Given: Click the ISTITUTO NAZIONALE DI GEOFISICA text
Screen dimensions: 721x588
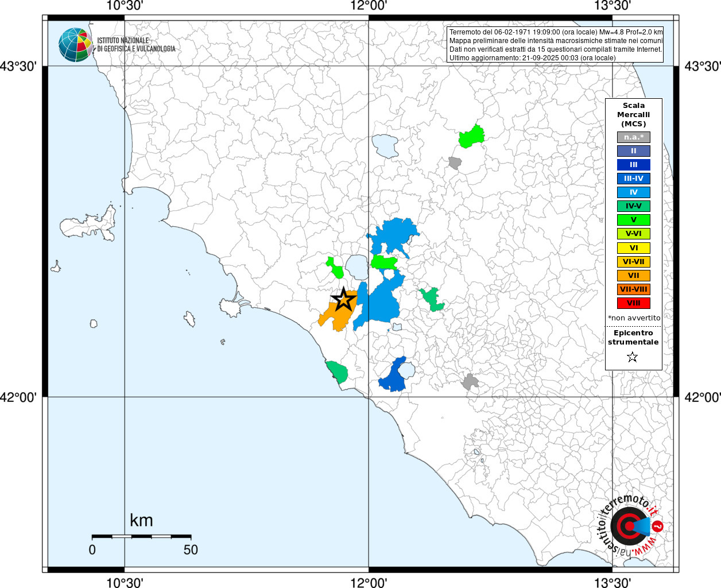Looking at the screenshot, I should pos(136,45).
